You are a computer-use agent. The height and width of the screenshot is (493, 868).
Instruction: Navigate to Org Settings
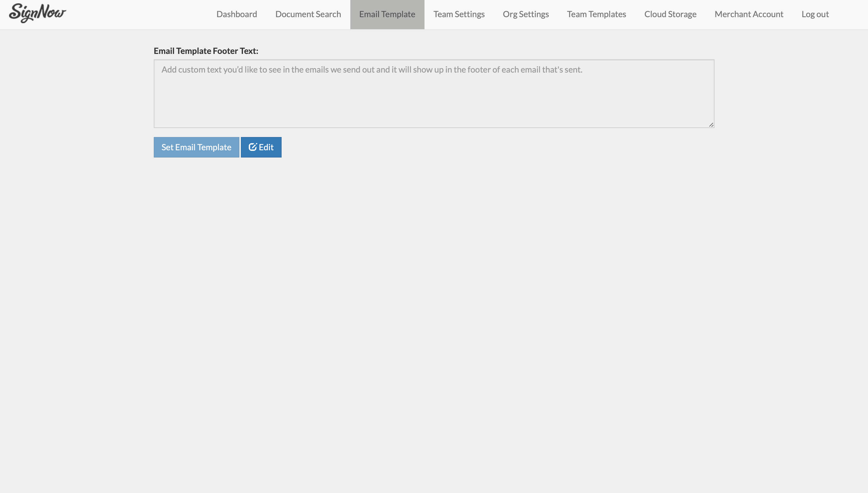coord(525,14)
